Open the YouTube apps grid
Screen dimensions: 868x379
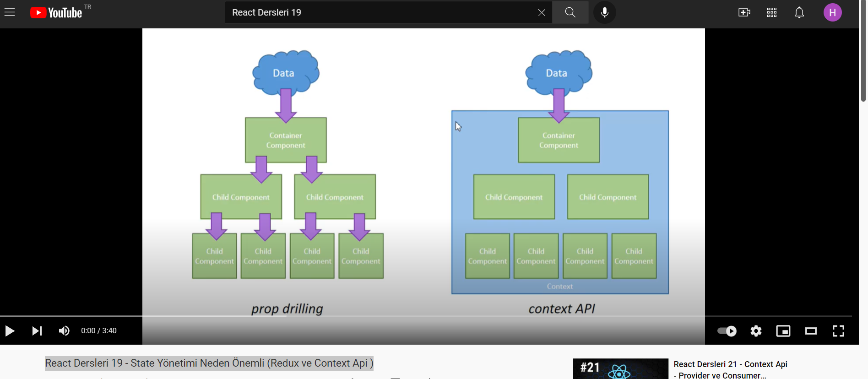coord(772,12)
